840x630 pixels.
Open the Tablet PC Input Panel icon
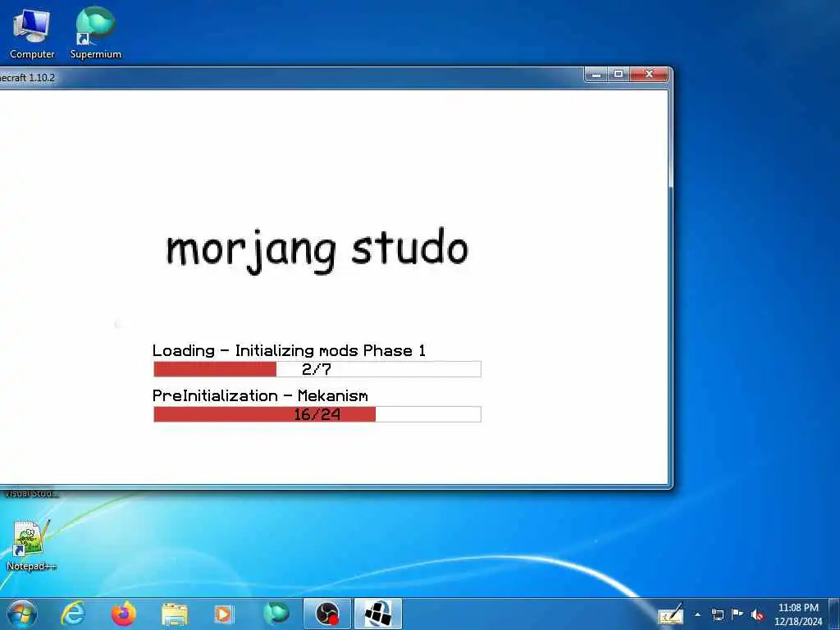(671, 615)
